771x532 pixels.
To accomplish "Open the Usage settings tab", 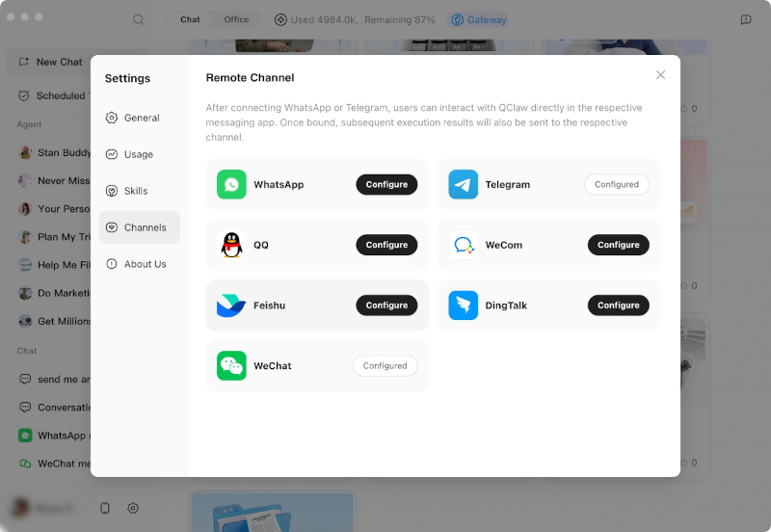I will click(139, 154).
